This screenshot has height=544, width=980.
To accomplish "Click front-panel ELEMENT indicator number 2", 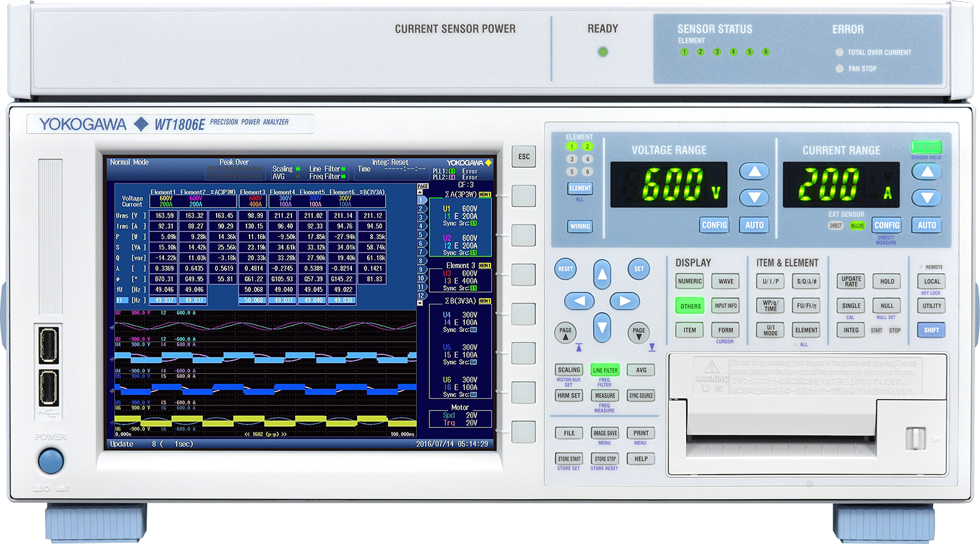I will (587, 147).
